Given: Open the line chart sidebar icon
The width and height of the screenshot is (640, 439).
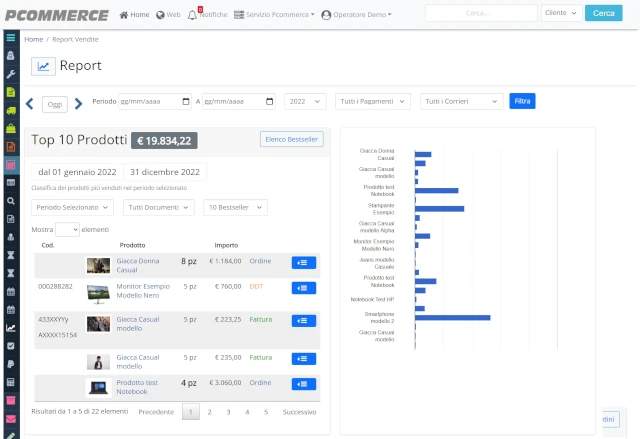Looking at the screenshot, I should (11, 328).
